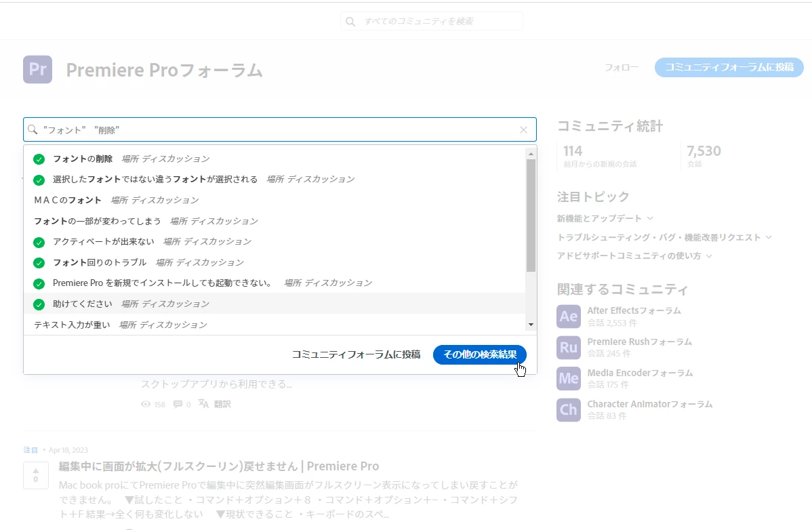Viewport: 812px width, 530px height.
Task: Open the Premiere Rush Ru forum icon
Action: tap(569, 347)
